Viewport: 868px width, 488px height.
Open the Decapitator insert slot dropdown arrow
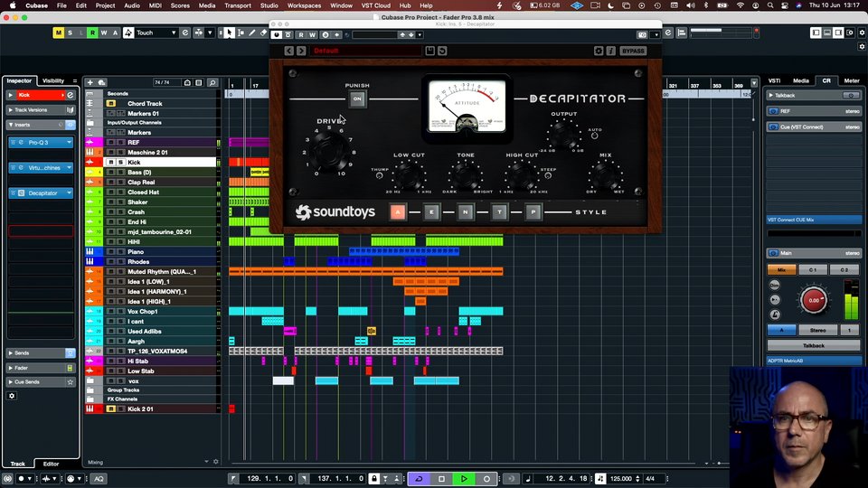pos(70,193)
